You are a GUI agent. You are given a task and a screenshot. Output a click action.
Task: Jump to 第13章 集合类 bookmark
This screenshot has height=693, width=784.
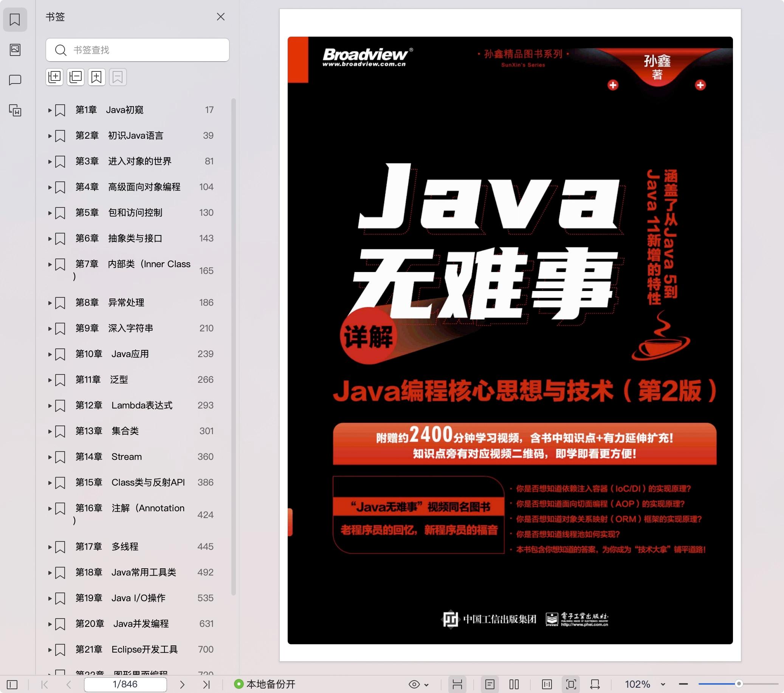[x=107, y=431]
